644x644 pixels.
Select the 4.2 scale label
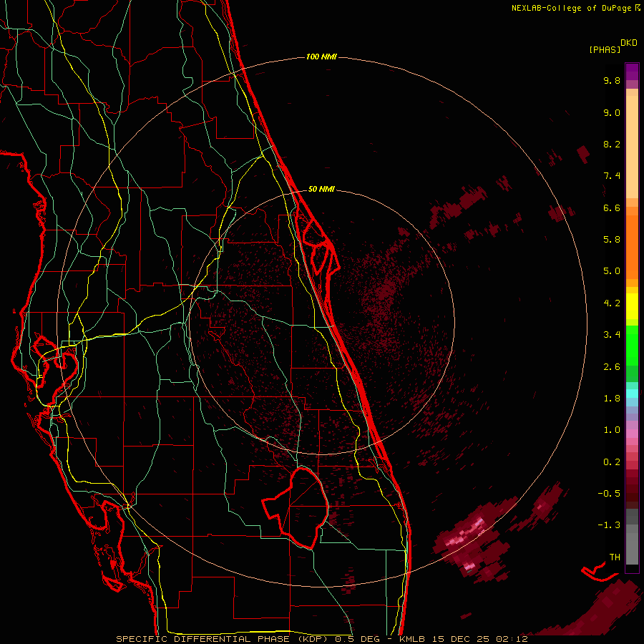coord(612,303)
